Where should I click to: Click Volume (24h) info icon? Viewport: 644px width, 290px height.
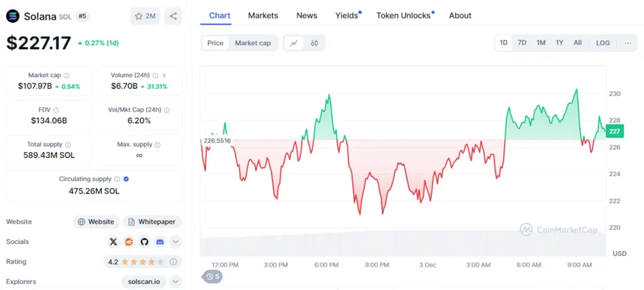[155, 75]
